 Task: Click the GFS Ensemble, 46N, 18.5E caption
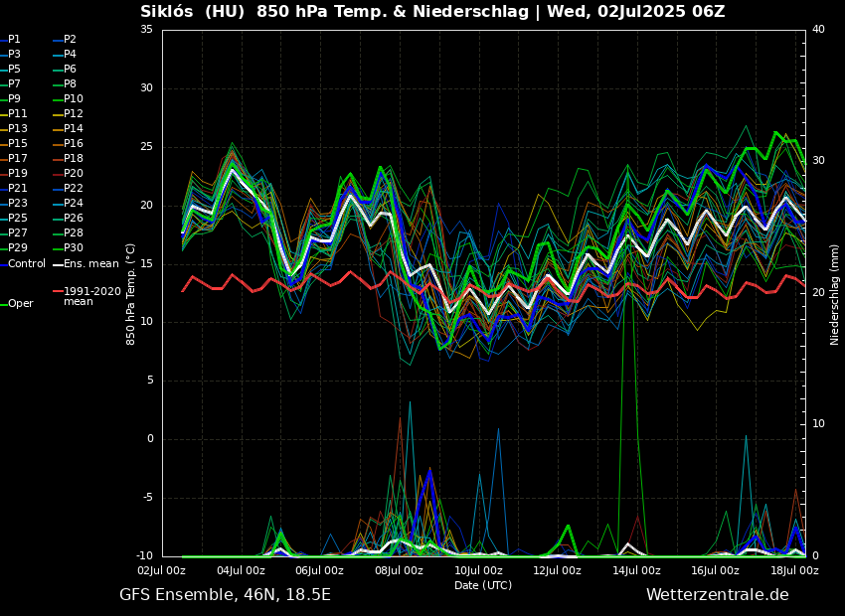point(225,595)
